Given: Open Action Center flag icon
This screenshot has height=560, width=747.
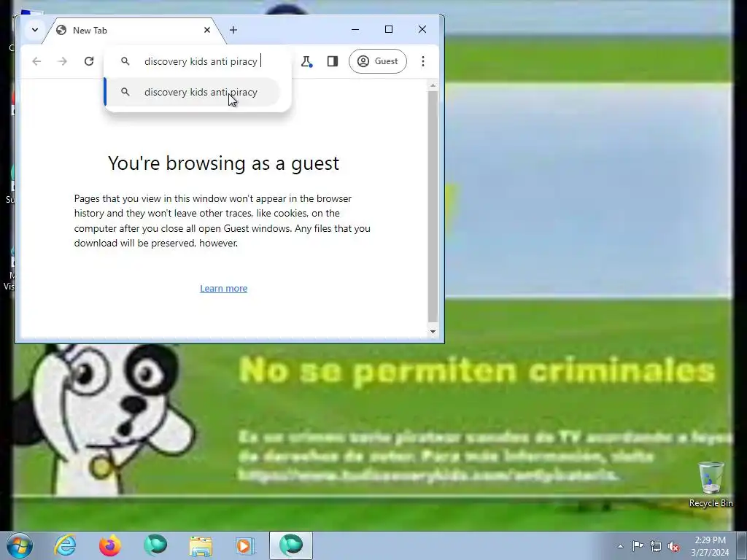Looking at the screenshot, I should [638, 546].
